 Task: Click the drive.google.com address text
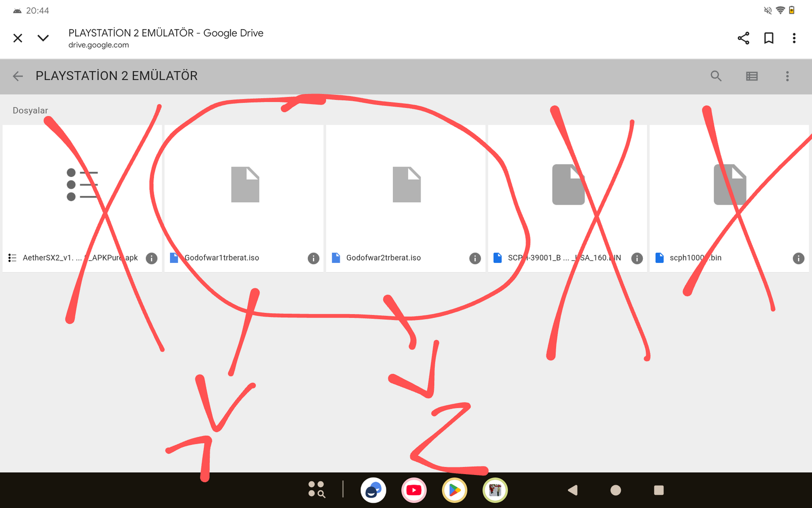tap(99, 45)
